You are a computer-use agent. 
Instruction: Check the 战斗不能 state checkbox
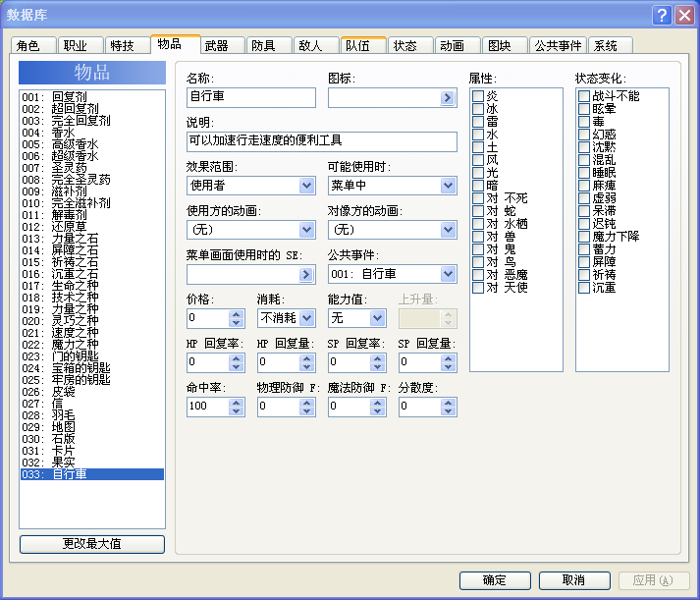[584, 96]
